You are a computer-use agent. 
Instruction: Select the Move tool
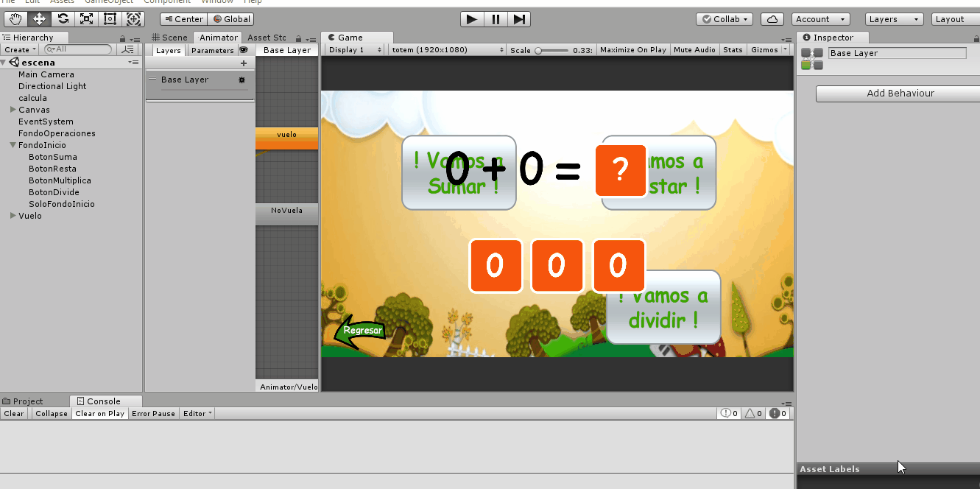(40, 19)
